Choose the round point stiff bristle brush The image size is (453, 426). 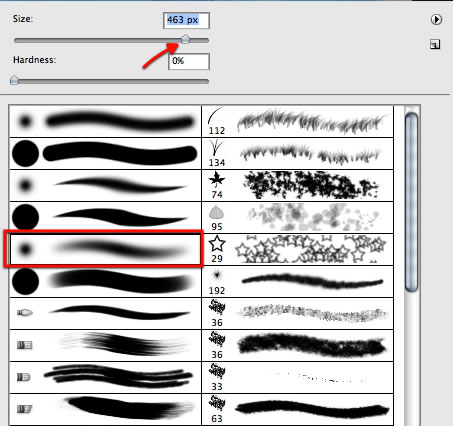105,313
